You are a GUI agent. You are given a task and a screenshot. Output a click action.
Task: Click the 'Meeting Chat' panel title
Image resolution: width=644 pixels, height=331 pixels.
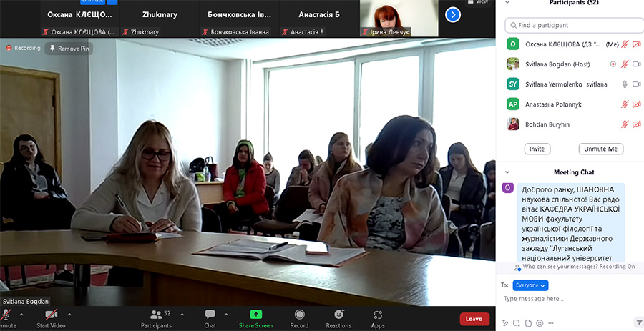pyautogui.click(x=574, y=172)
